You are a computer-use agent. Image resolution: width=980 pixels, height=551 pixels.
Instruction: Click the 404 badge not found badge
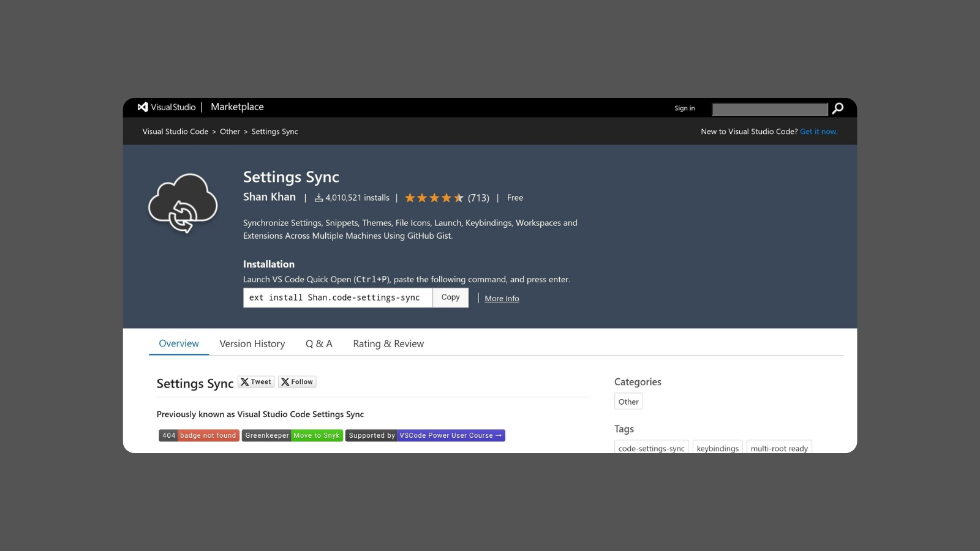[199, 435]
